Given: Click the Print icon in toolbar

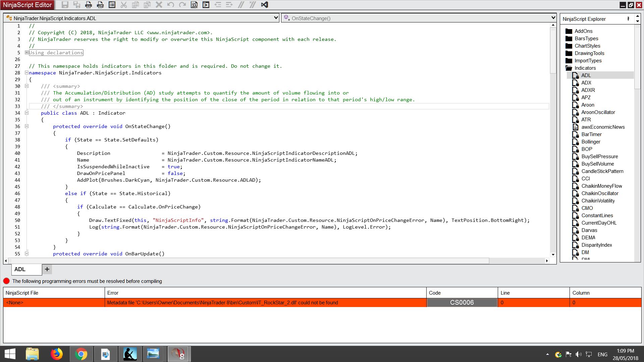Looking at the screenshot, I should pos(89,5).
